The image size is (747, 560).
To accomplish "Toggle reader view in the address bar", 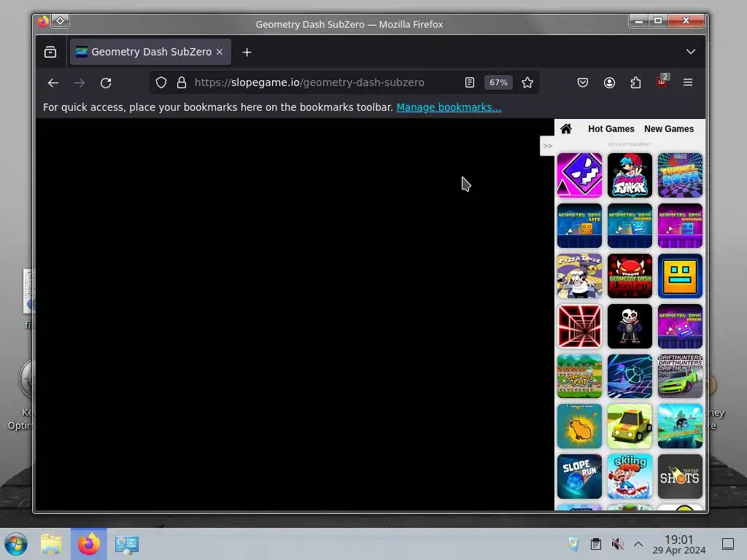I will tap(470, 82).
